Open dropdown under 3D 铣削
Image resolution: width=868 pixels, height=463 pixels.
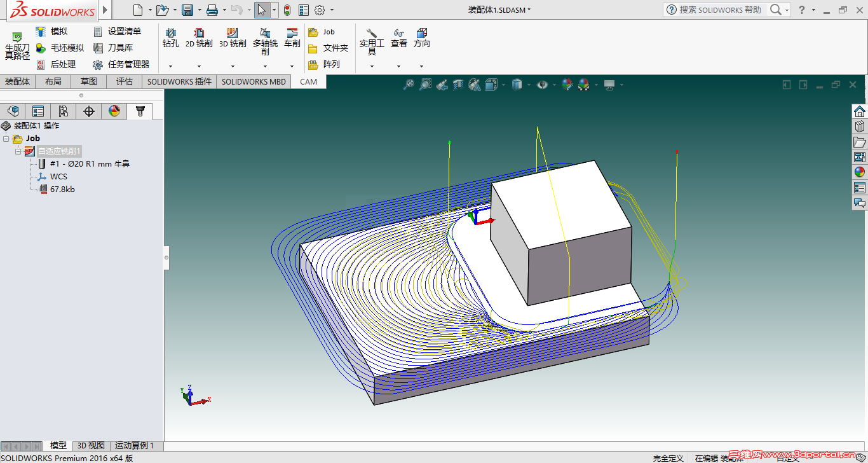point(233,66)
